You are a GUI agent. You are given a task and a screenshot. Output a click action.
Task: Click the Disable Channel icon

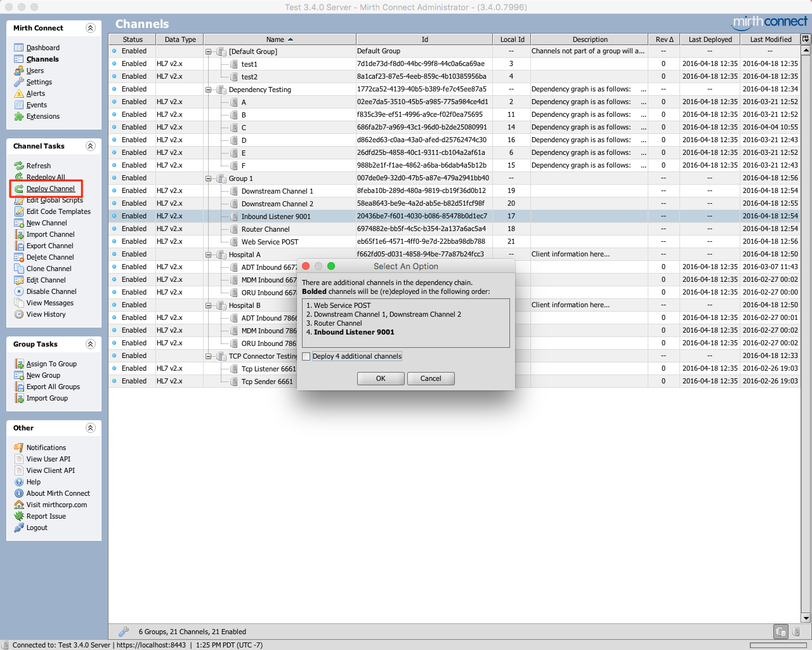[19, 291]
